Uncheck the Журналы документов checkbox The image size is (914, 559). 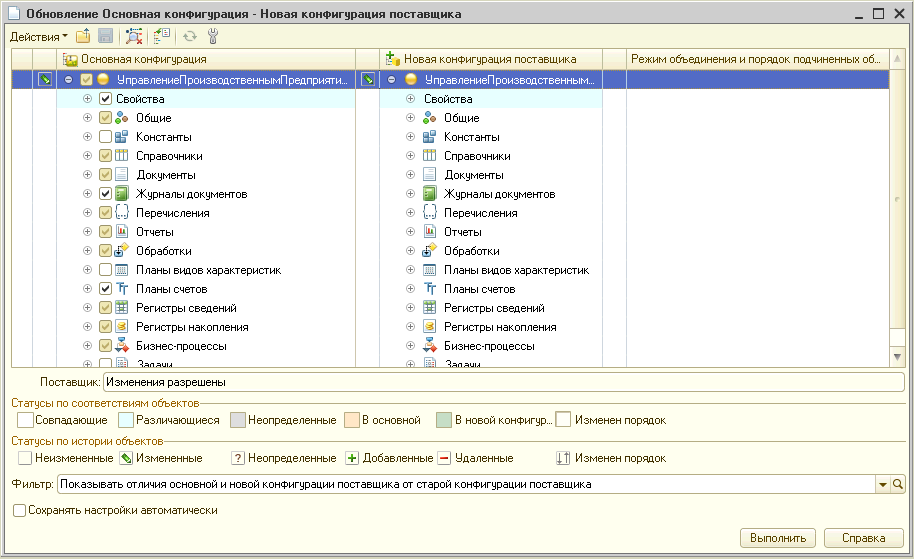105,194
